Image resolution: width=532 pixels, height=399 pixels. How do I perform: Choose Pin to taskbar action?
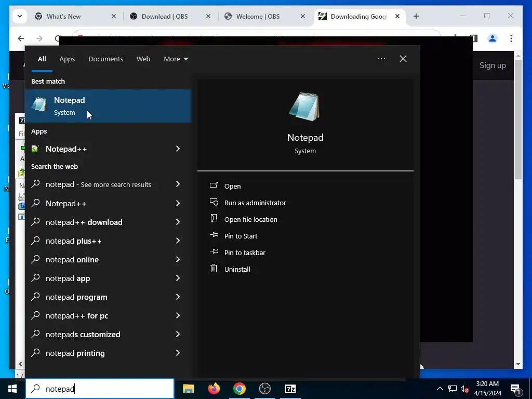click(x=245, y=252)
